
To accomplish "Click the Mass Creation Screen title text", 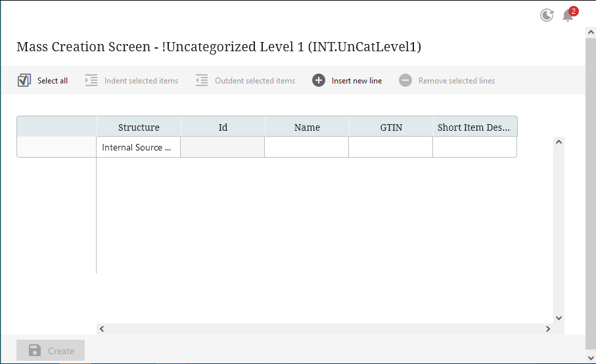I will (x=219, y=47).
